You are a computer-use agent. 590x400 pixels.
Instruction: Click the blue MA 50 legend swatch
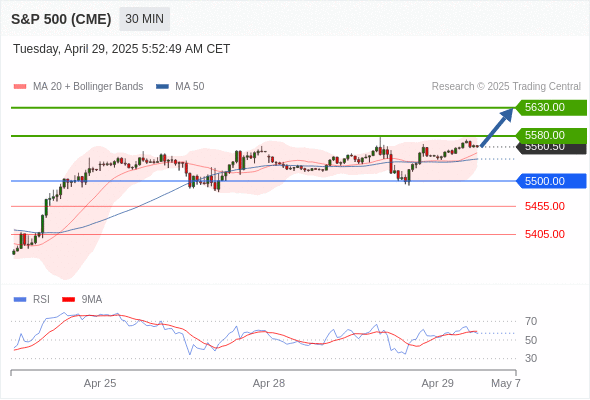tap(162, 87)
